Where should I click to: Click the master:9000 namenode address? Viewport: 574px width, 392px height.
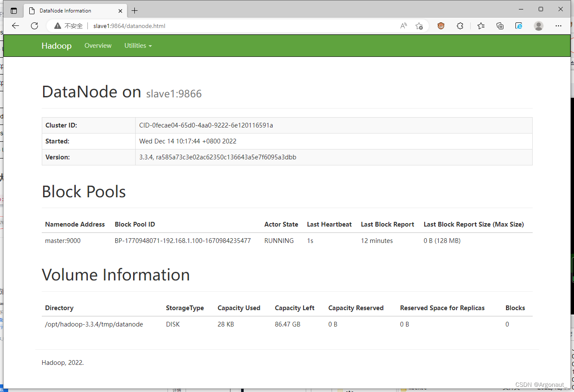coord(63,241)
